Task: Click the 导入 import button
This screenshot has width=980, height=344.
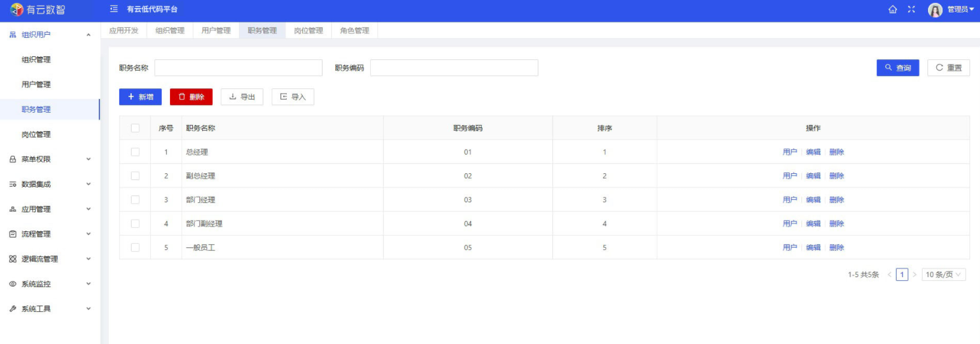Action: click(x=293, y=97)
